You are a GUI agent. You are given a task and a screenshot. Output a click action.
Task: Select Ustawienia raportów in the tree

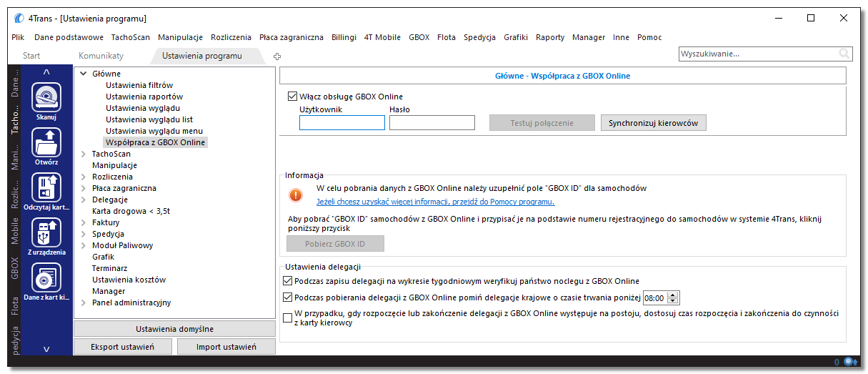(x=144, y=97)
